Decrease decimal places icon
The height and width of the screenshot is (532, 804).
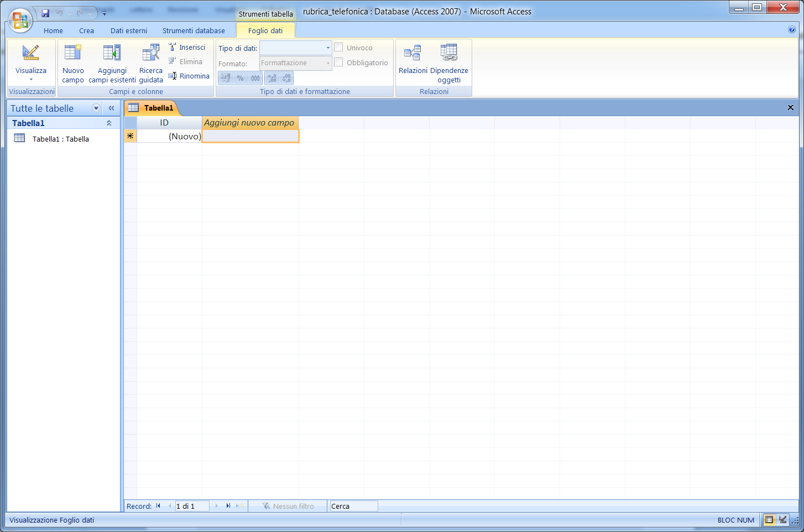(x=286, y=78)
